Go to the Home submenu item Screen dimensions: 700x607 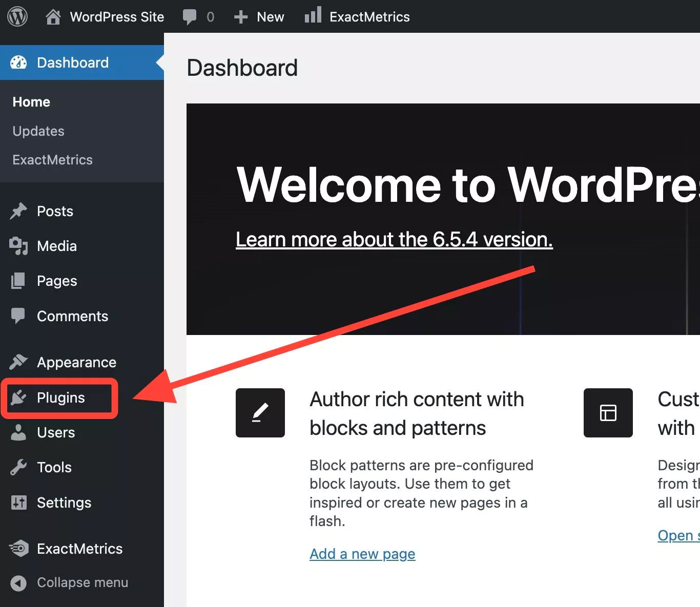[x=31, y=102]
